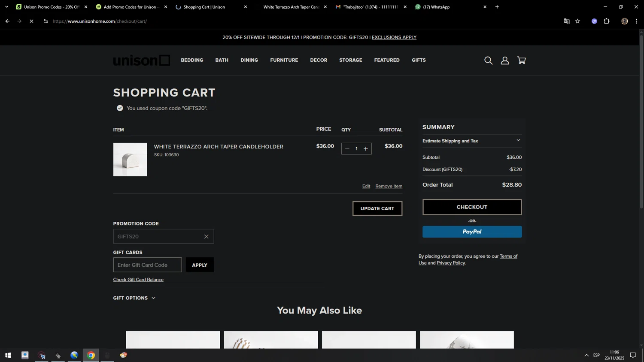Image resolution: width=644 pixels, height=362 pixels.
Task: Open the Bath menu
Action: (222, 60)
